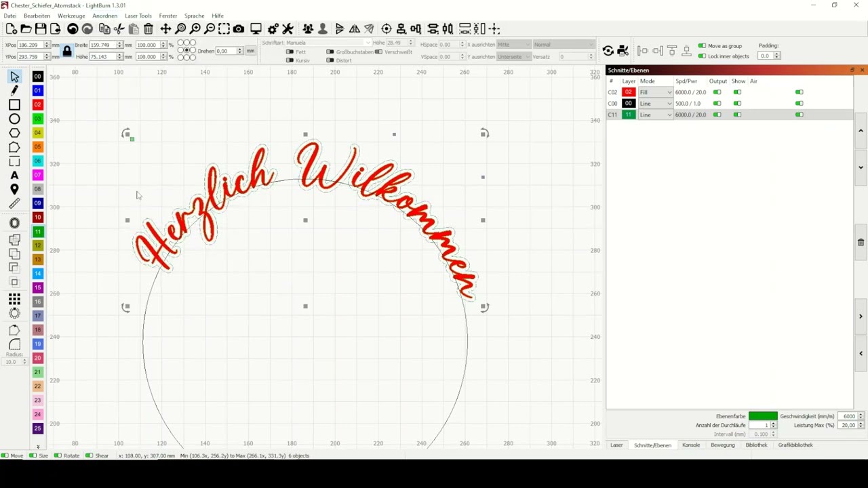Click the Camera capture icon
The width and height of the screenshot is (868, 488).
(x=239, y=28)
